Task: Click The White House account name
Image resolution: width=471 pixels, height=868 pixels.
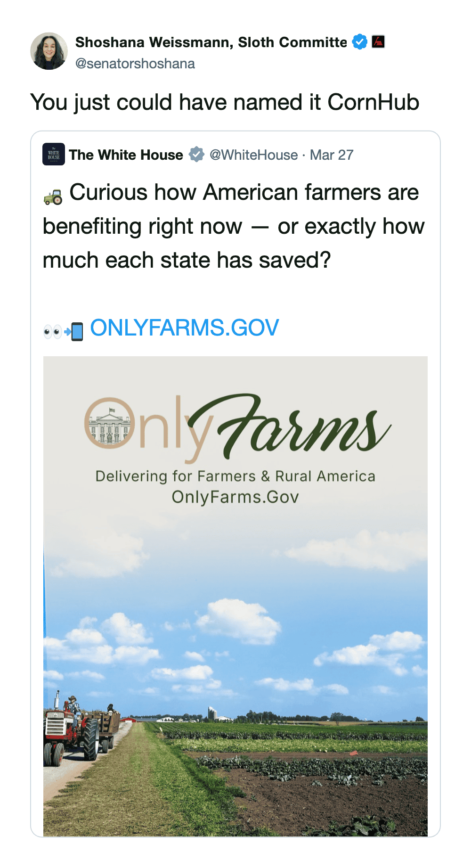Action: click(x=126, y=155)
